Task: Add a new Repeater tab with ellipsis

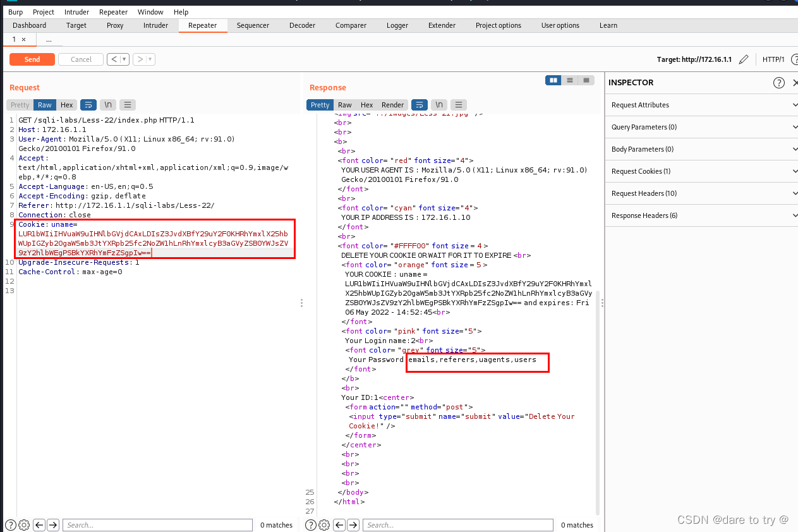Action: pos(49,39)
